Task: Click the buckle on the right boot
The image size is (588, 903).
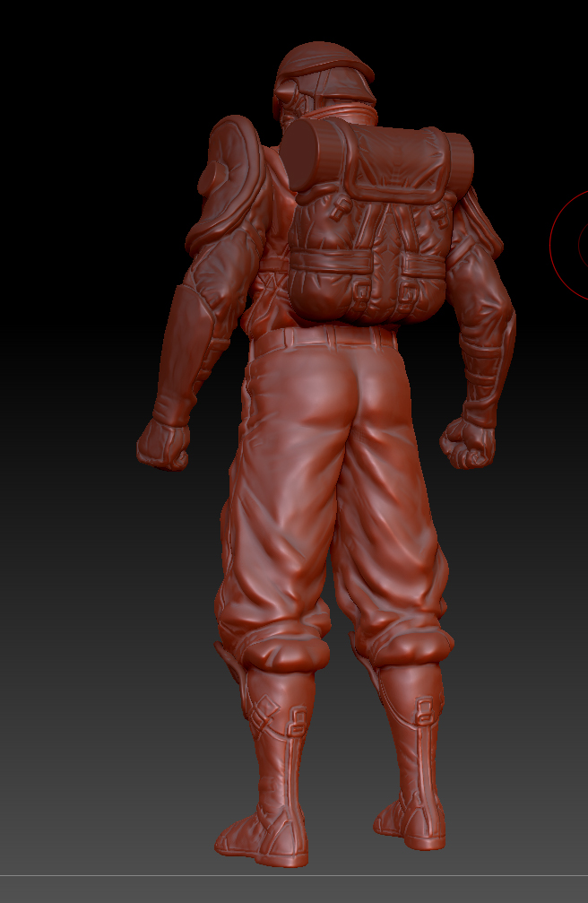Action: pos(424,710)
